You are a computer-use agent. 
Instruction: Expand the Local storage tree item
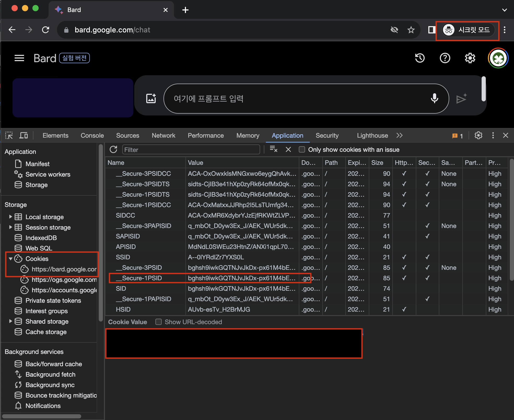click(10, 217)
